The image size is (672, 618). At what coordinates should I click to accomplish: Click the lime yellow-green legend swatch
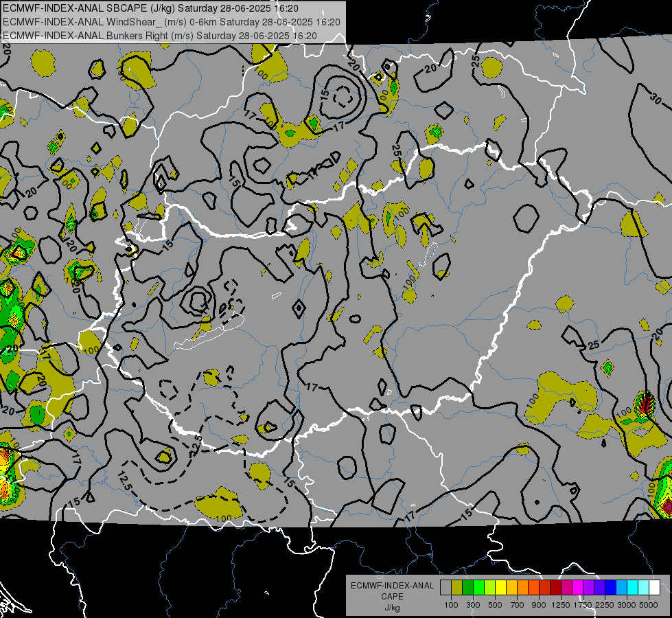pos(490,587)
